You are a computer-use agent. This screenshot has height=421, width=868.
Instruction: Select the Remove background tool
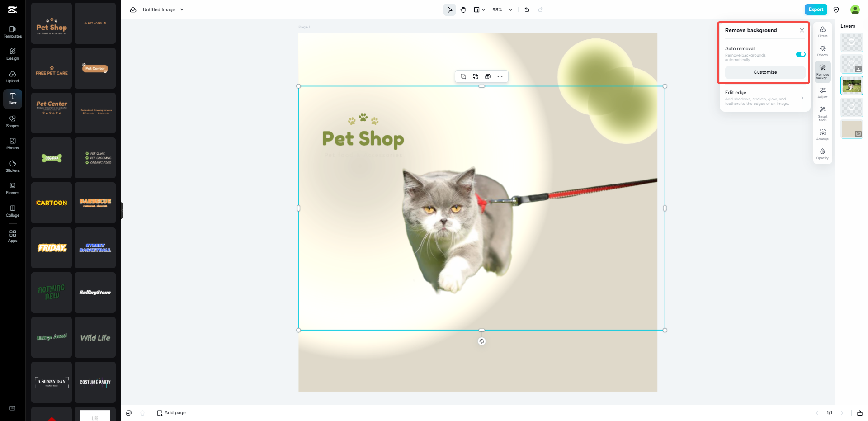tap(823, 71)
